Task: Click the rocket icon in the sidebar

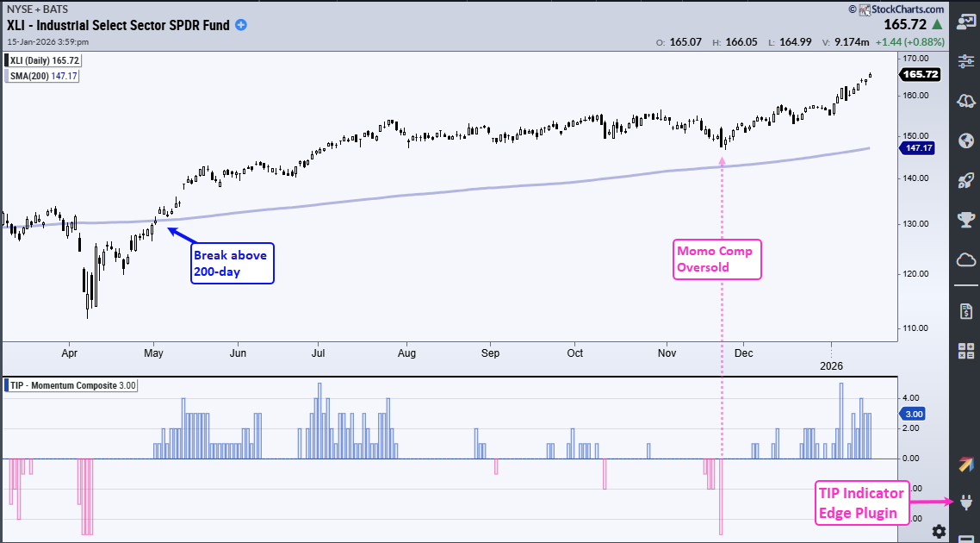Action: coord(965,180)
